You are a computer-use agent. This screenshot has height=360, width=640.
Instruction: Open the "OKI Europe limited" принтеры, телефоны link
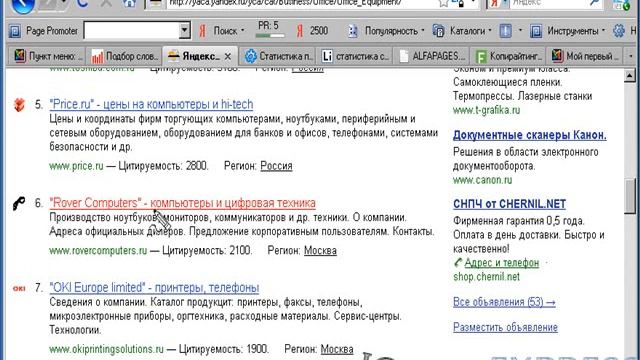click(x=154, y=288)
